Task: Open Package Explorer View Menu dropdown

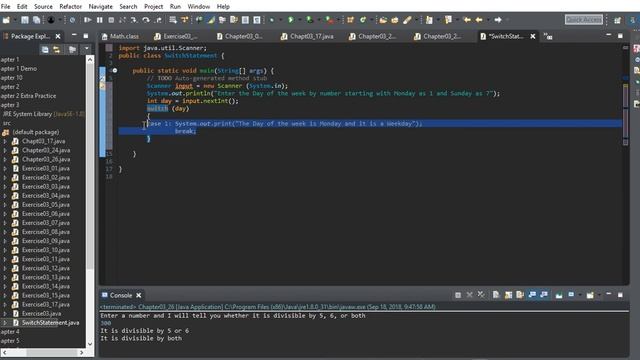Action: 87,49
